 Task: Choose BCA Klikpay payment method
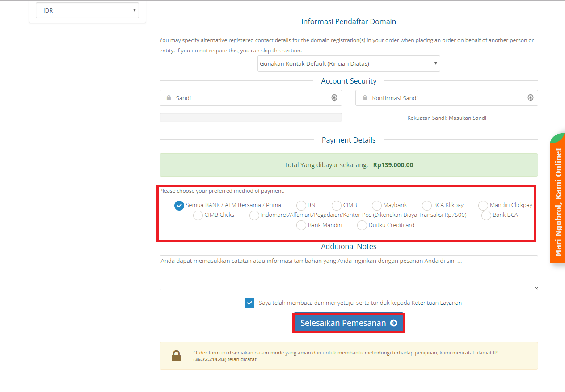[427, 205]
